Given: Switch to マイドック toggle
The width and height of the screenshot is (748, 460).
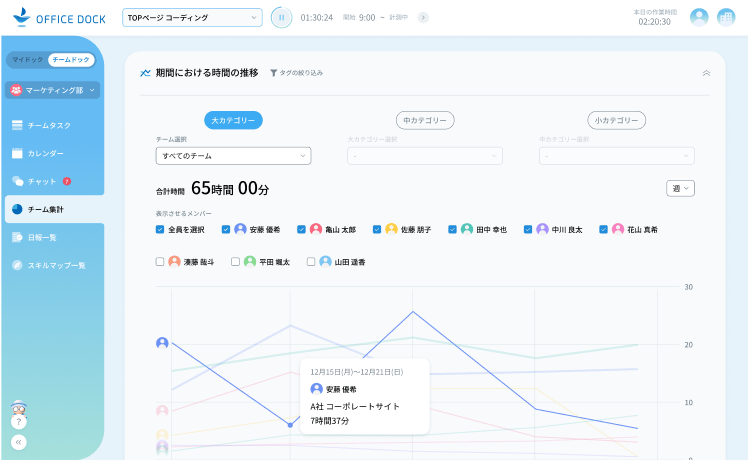Looking at the screenshot, I should tap(28, 60).
